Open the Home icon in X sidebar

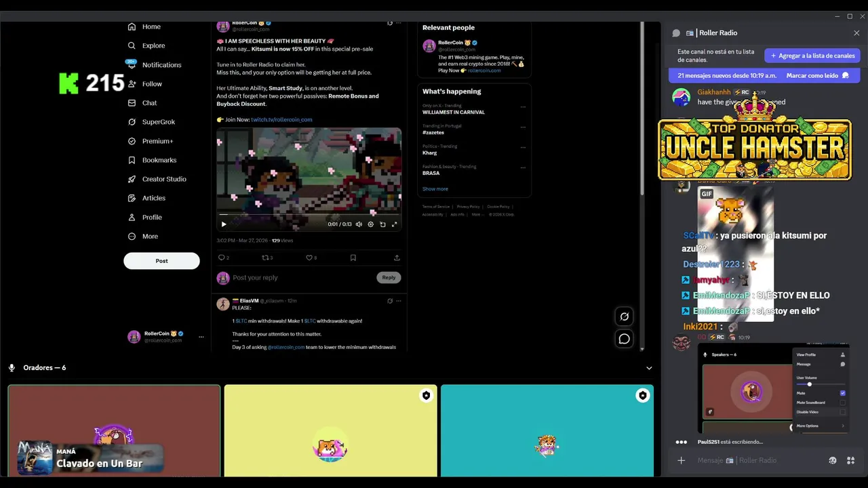point(132,26)
